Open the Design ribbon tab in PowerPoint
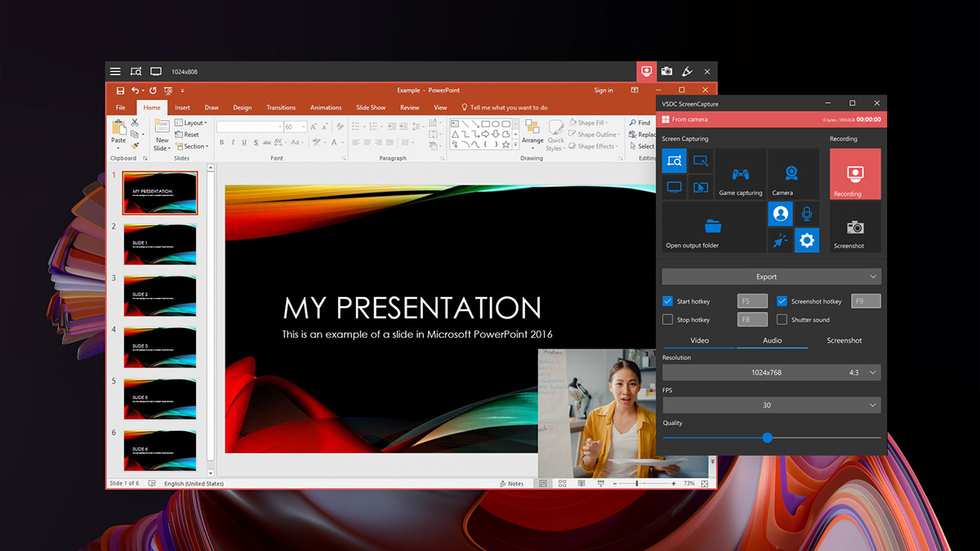The image size is (980, 551). pos(242,107)
